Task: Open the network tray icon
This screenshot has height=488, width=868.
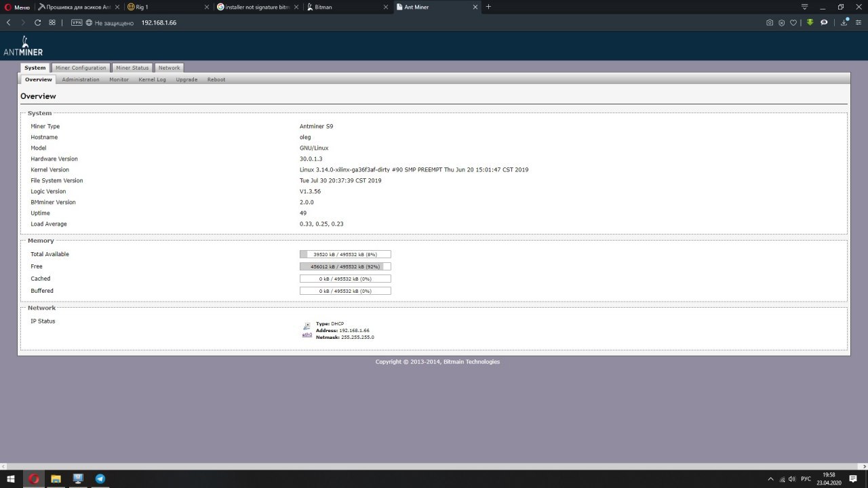Action: coord(783,479)
